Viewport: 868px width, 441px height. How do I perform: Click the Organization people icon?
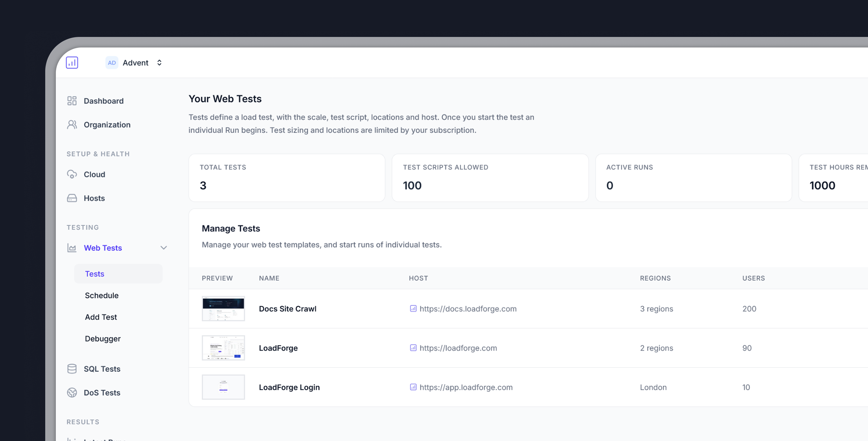click(72, 125)
